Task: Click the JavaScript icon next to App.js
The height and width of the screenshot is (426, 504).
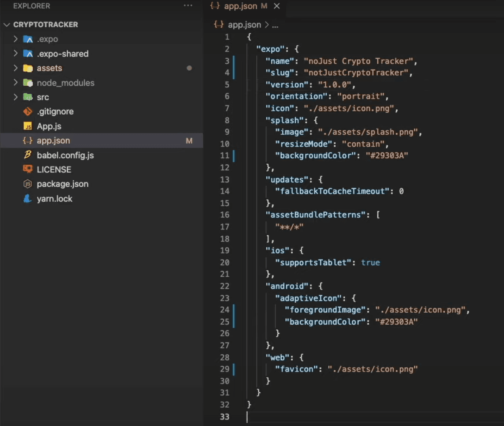Action: click(27, 126)
